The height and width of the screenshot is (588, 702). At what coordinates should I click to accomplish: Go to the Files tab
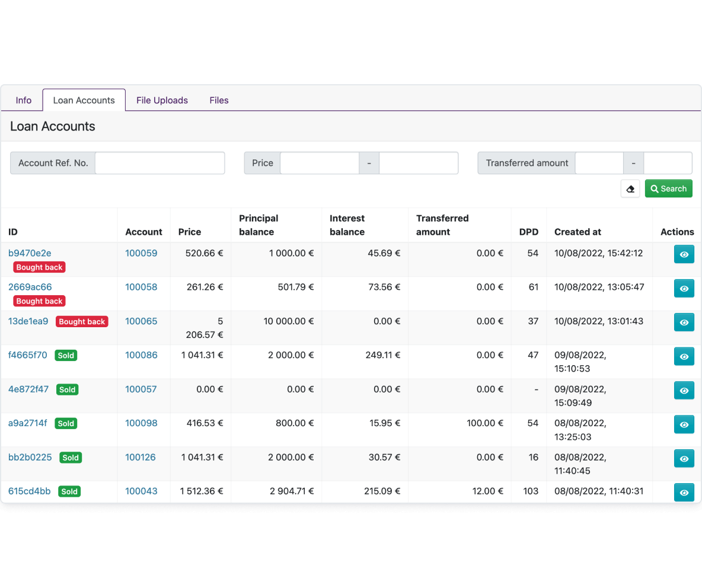(x=219, y=100)
